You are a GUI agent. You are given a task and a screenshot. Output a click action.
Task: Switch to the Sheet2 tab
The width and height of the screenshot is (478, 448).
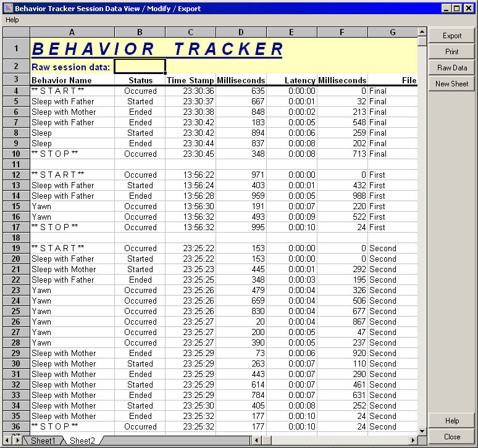[82, 441]
